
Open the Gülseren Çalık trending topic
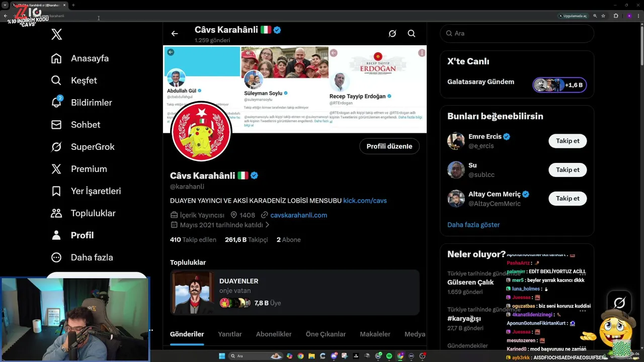click(x=470, y=283)
